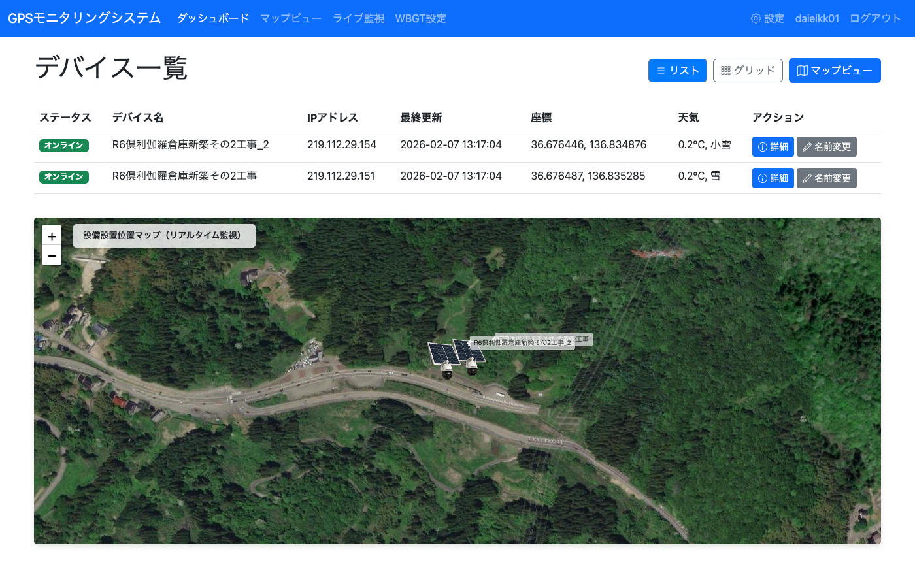Switch to グリッド view

[x=748, y=71]
